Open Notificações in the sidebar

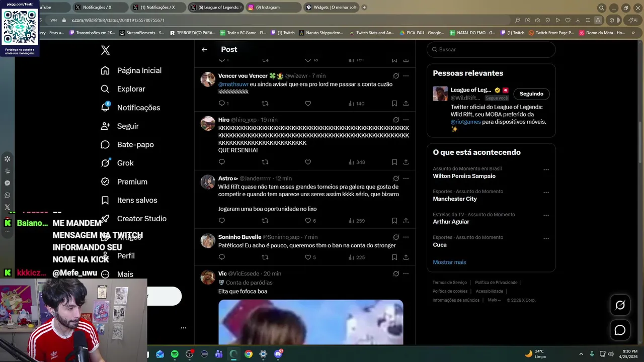[x=130, y=108]
